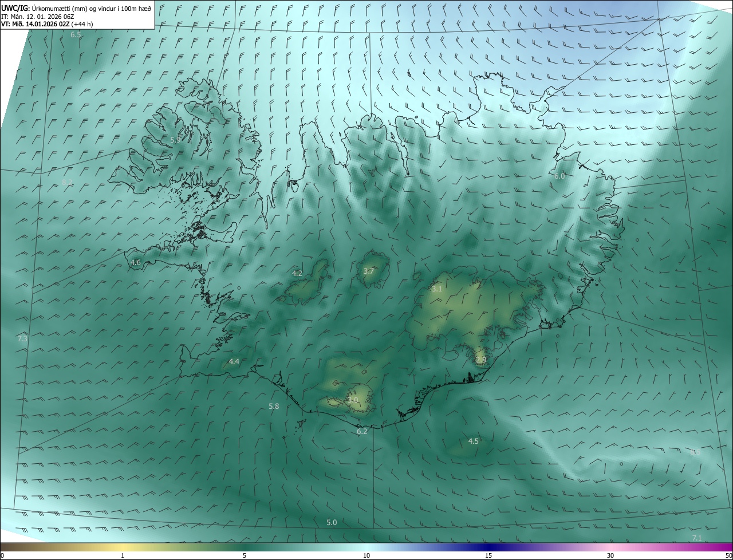
Task: Click the 4.2 value label
Action: [x=297, y=274]
